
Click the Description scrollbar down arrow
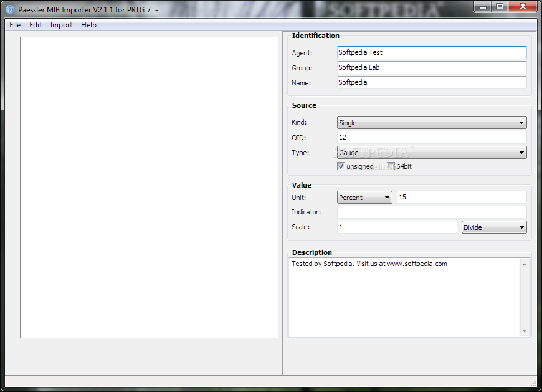(525, 331)
